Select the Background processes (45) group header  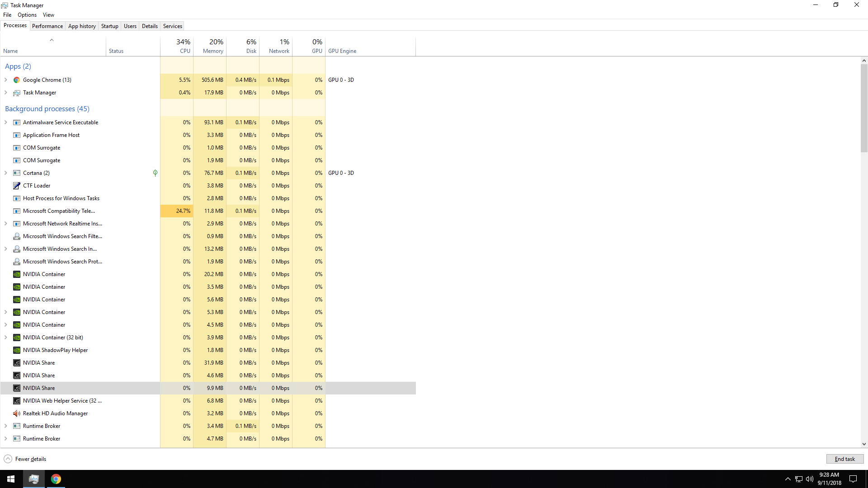pyautogui.click(x=47, y=109)
